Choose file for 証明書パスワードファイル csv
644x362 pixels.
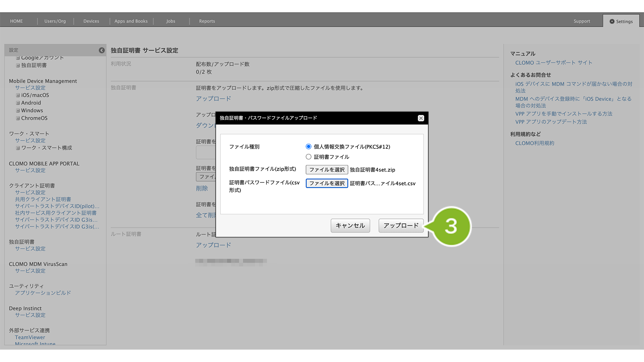point(327,184)
